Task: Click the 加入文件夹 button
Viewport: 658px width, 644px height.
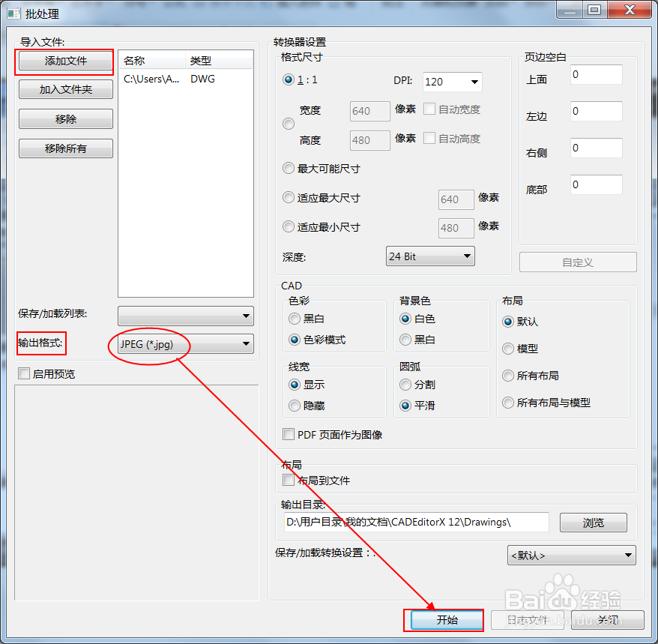Action: (x=64, y=89)
